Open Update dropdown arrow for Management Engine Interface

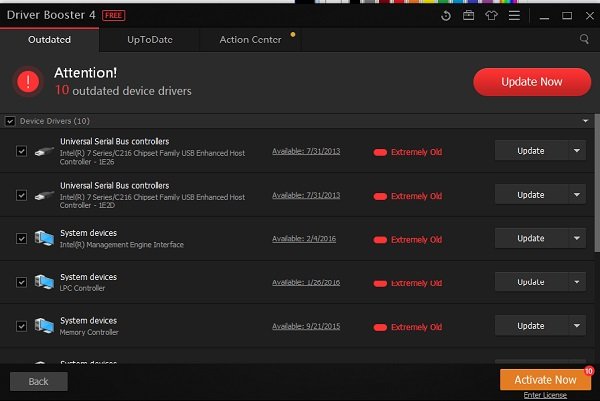click(577, 238)
